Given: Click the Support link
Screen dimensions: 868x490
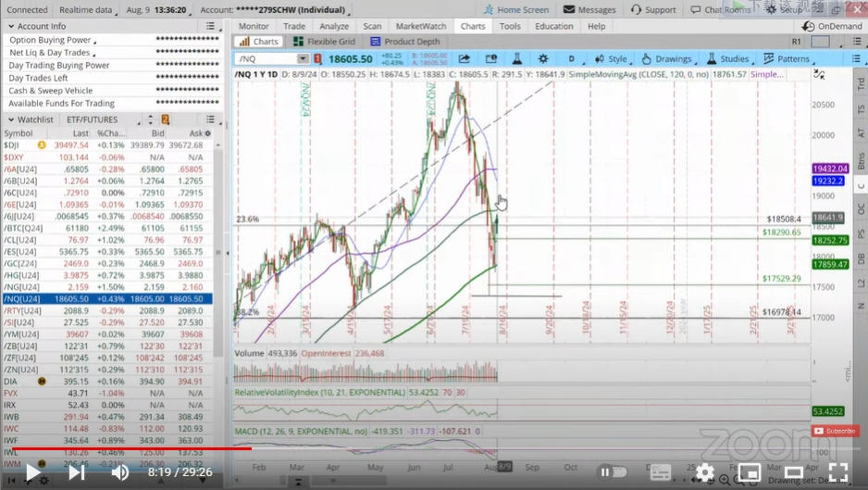Looking at the screenshot, I should pyautogui.click(x=653, y=10).
